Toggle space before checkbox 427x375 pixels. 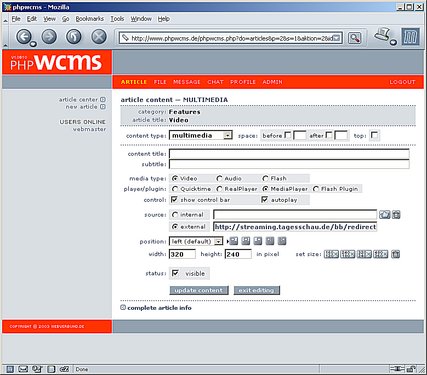(288, 135)
